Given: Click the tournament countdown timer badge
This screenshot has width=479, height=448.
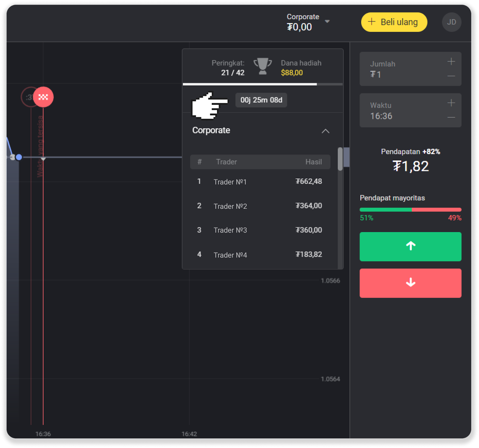Looking at the screenshot, I should point(261,100).
